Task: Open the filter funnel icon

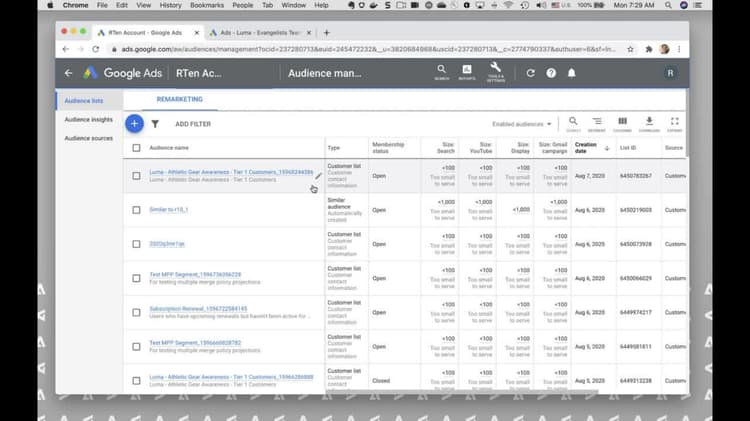Action: (155, 124)
